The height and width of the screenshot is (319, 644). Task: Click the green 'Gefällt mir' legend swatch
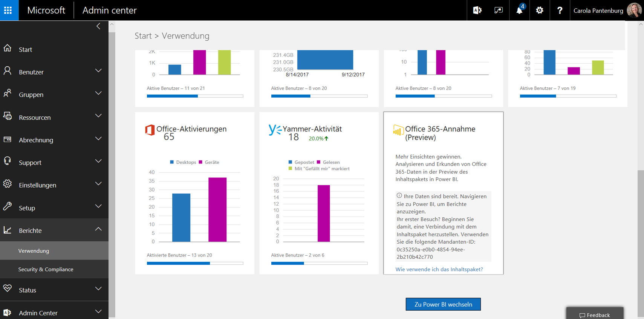coord(290,168)
